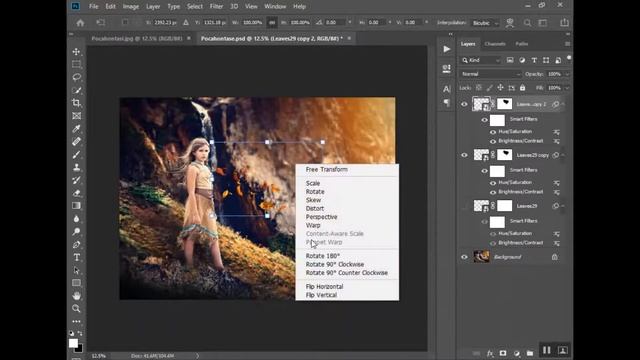Viewport: 640px width, 360px height.
Task: Add layer mask icon at panel bottom
Action: (x=503, y=353)
